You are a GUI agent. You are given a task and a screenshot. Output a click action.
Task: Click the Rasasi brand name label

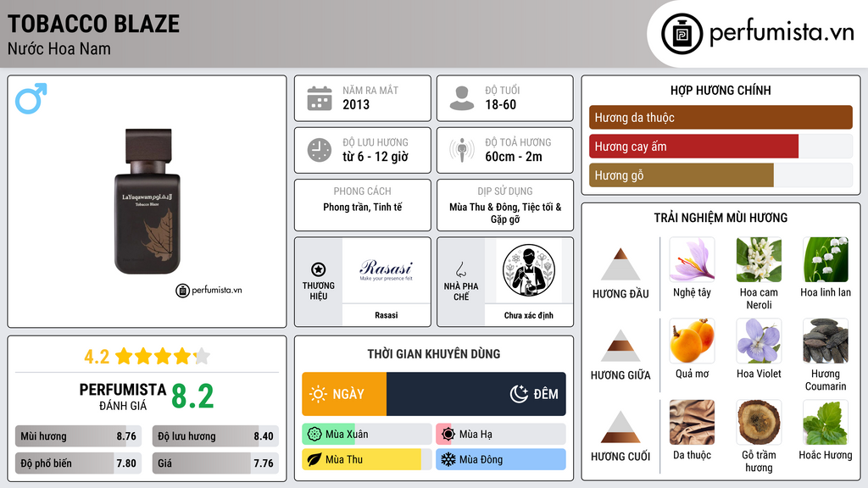[x=386, y=315]
